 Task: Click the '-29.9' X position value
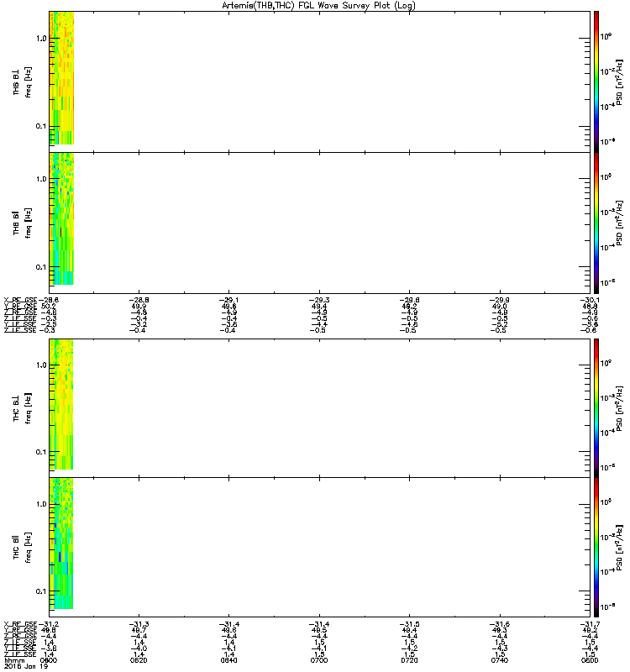[500, 301]
